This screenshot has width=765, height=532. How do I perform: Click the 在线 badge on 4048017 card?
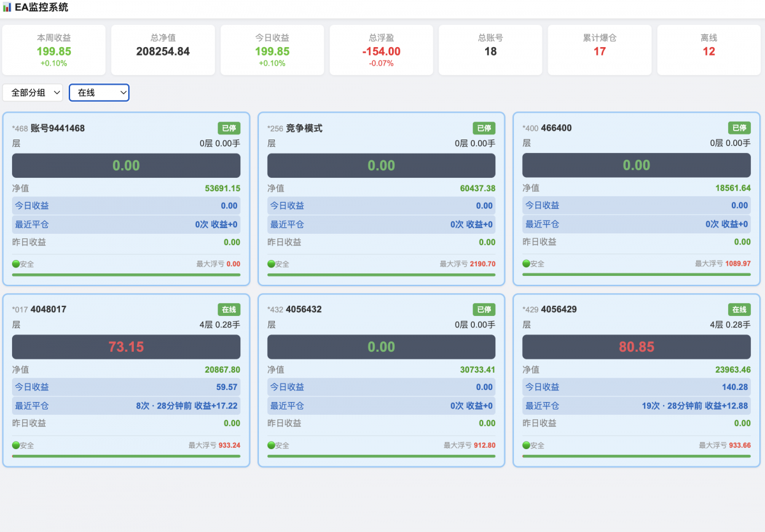pos(229,310)
